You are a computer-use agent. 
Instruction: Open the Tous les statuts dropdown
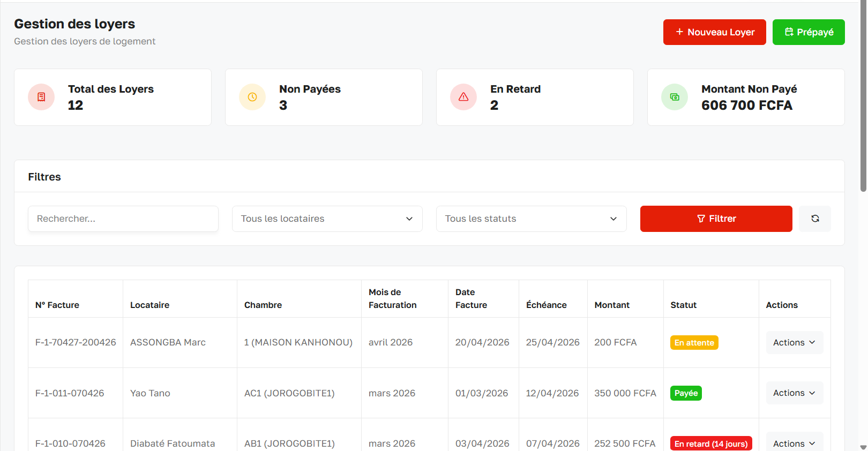(x=532, y=219)
